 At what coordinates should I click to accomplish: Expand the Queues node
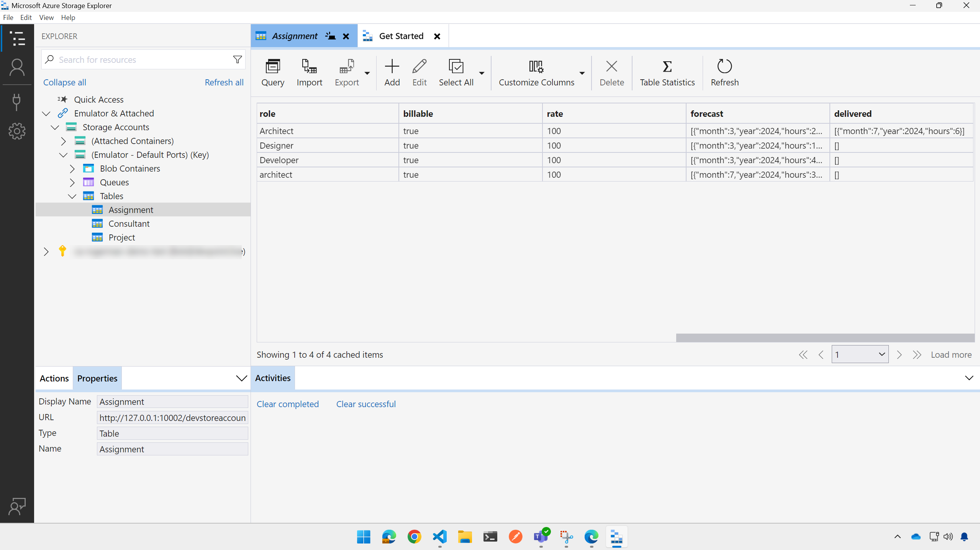click(72, 182)
